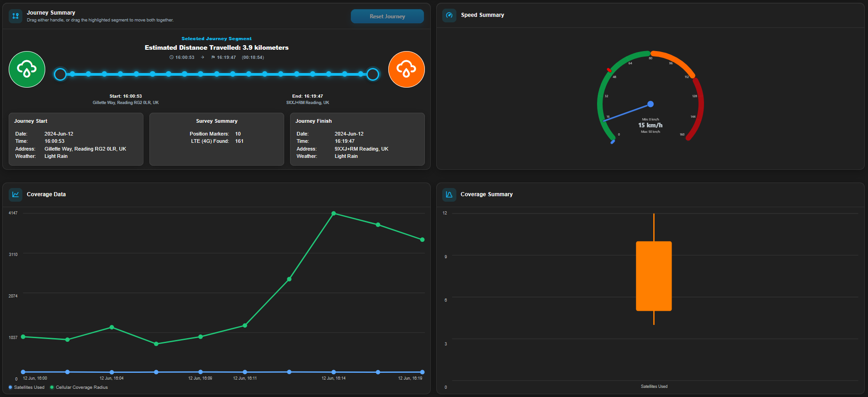This screenshot has width=868, height=397.
Task: Click the Max: 50 km/h text
Action: click(x=651, y=132)
